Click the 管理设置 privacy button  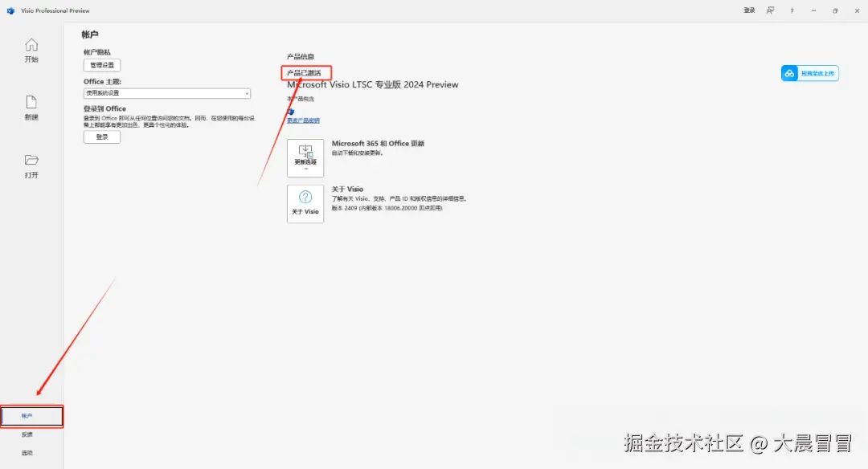pos(102,65)
